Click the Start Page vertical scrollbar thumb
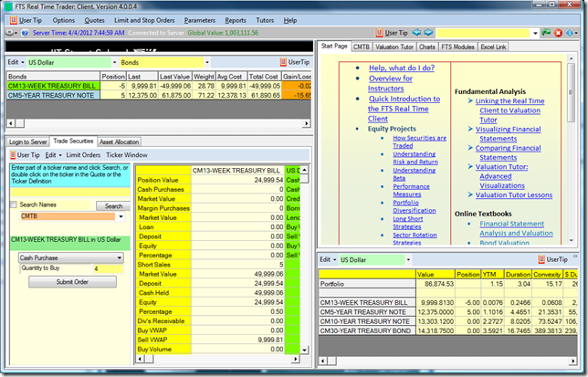The image size is (588, 377). [x=572, y=92]
